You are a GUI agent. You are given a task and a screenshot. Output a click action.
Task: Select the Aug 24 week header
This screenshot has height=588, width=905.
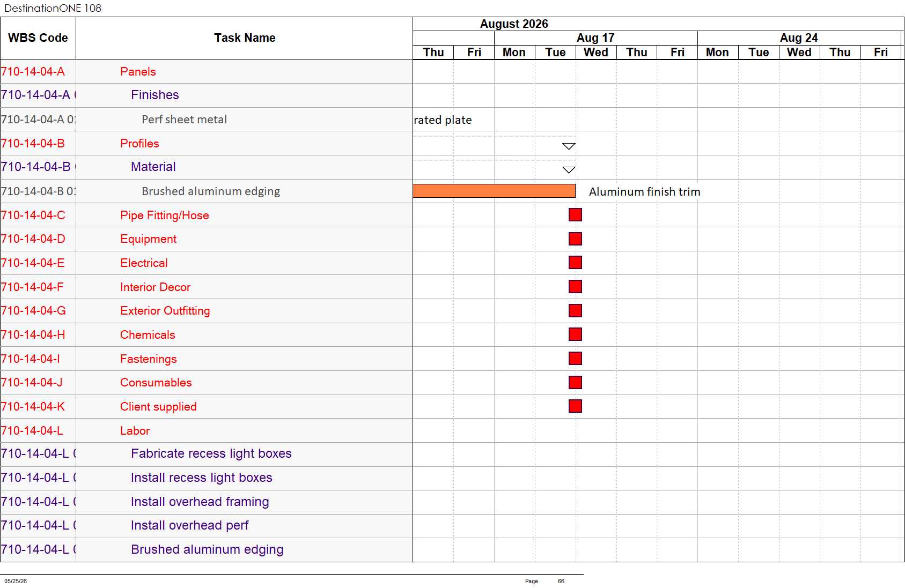[799, 38]
